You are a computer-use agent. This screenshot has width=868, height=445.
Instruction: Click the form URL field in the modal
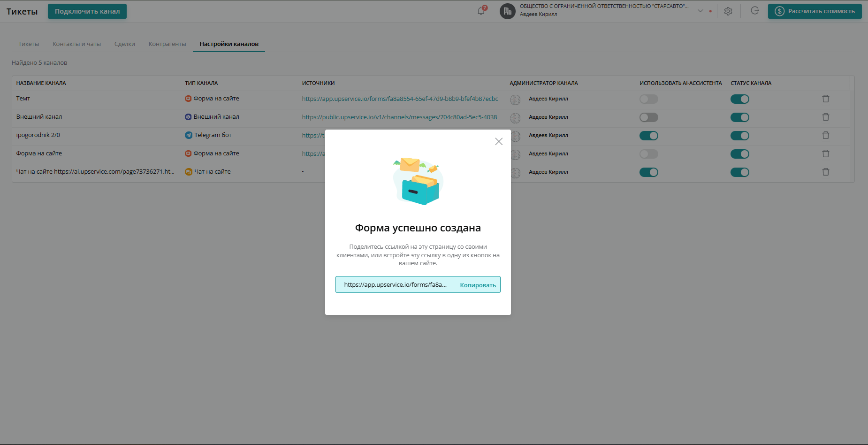396,284
